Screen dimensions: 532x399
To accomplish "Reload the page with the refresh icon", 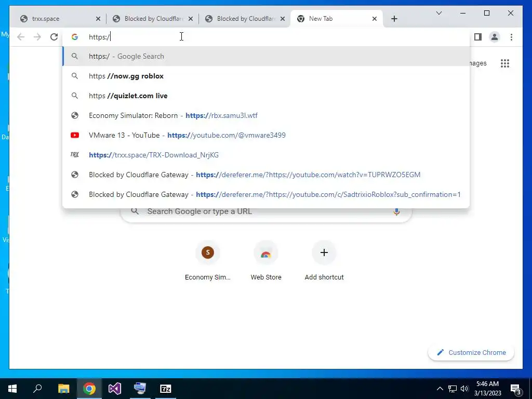I will pyautogui.click(x=54, y=37).
